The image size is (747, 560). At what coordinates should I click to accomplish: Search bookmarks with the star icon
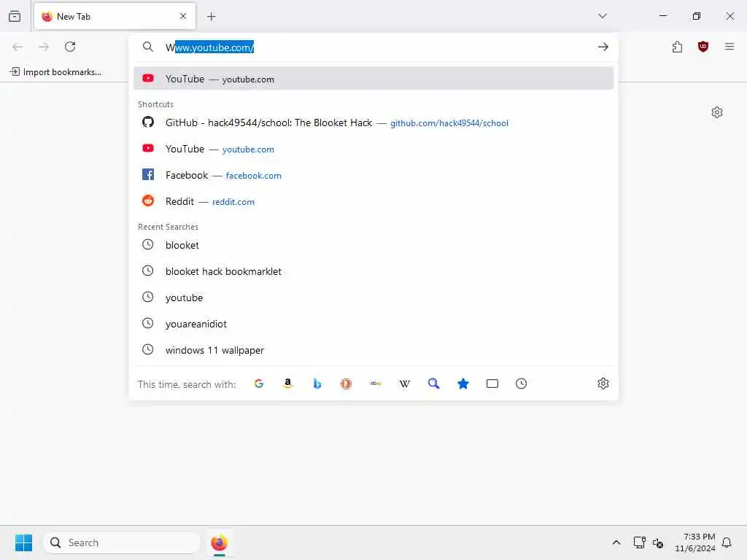pyautogui.click(x=463, y=384)
